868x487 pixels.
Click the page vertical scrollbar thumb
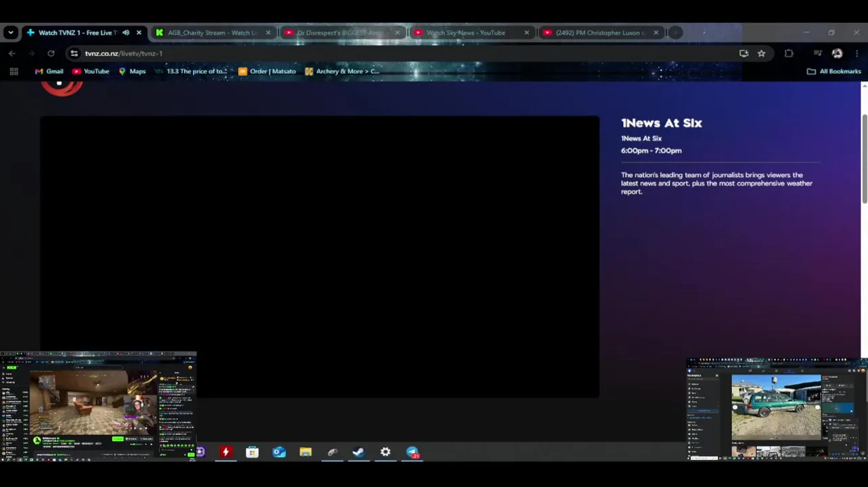pyautogui.click(x=864, y=158)
